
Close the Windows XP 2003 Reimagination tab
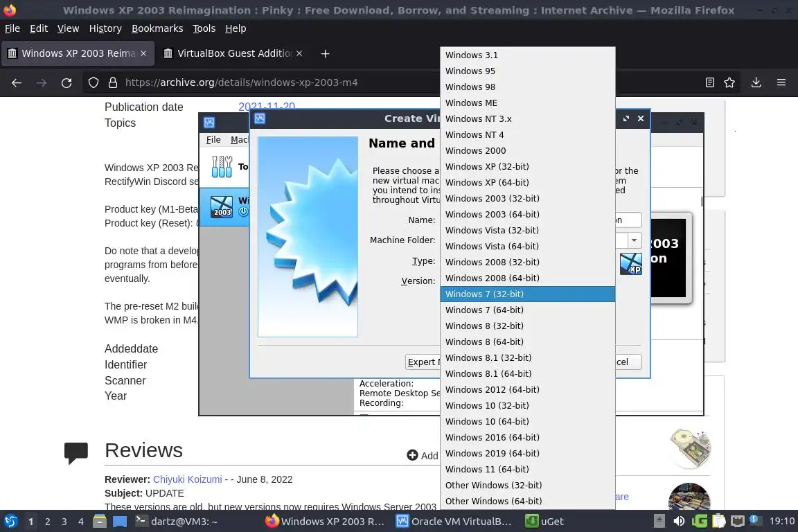pyautogui.click(x=143, y=53)
